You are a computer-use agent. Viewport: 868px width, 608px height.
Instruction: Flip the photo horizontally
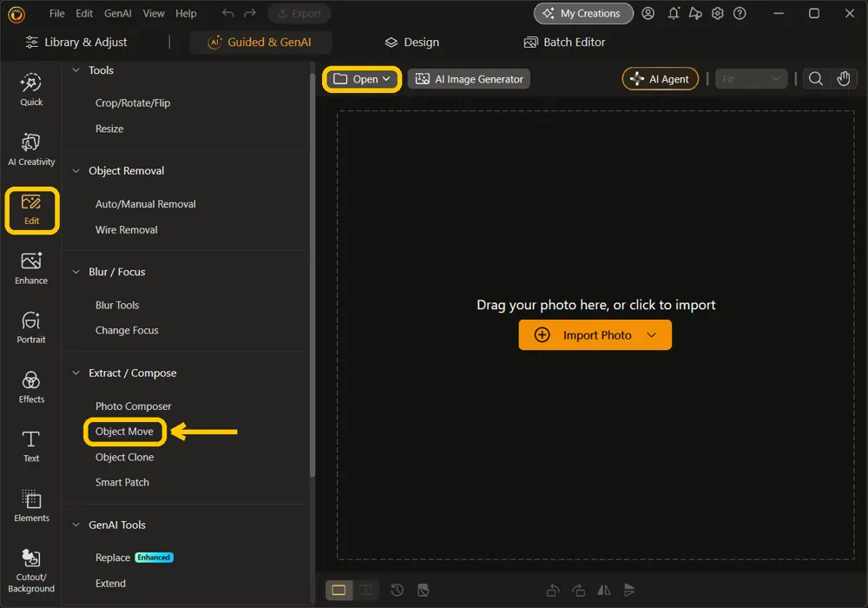coord(604,591)
